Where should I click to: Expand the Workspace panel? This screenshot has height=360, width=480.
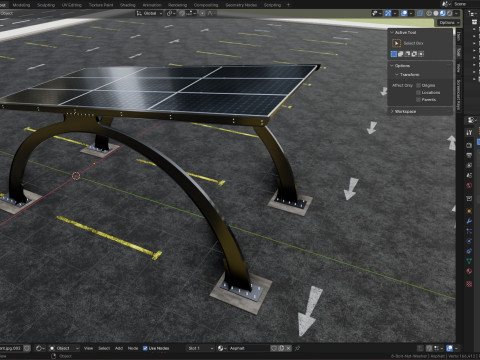392,111
